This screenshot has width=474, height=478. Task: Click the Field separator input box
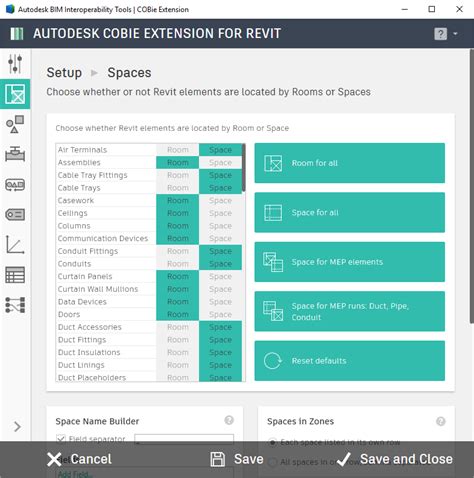click(184, 439)
